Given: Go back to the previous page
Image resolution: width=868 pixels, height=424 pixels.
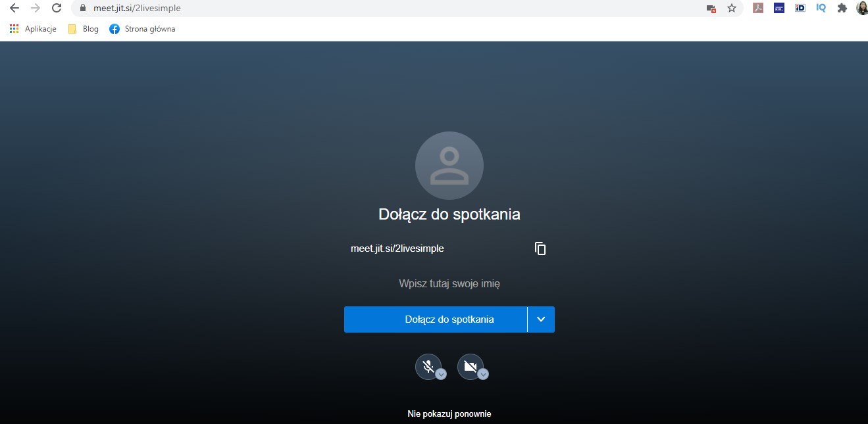Looking at the screenshot, I should [14, 9].
